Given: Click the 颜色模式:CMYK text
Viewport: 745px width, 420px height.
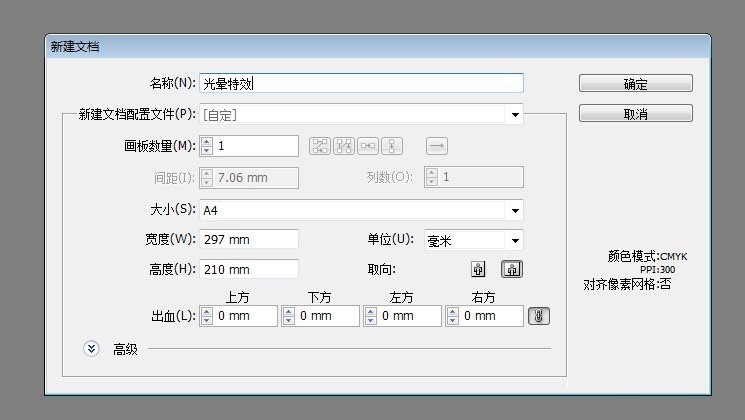Looking at the screenshot, I should tap(647, 257).
